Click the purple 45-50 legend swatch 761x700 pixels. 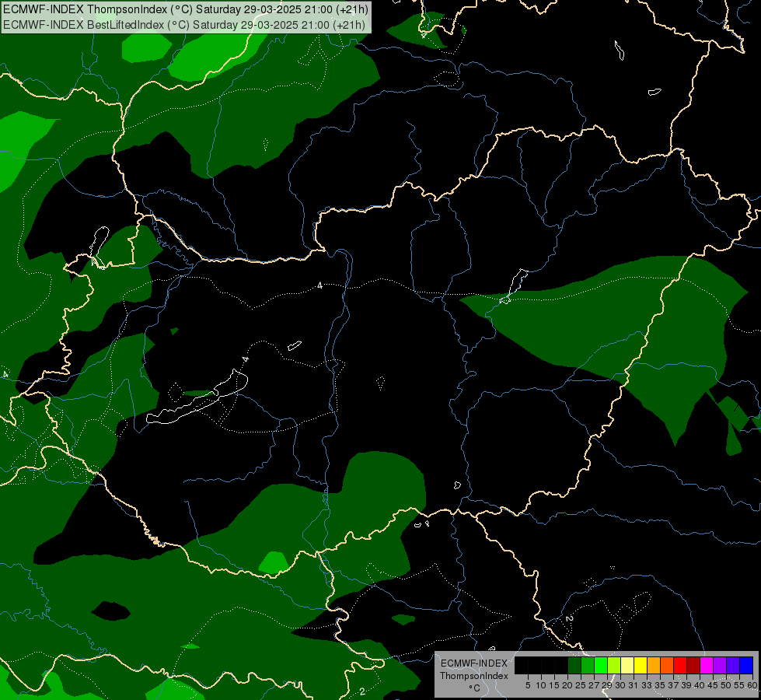coord(720,665)
